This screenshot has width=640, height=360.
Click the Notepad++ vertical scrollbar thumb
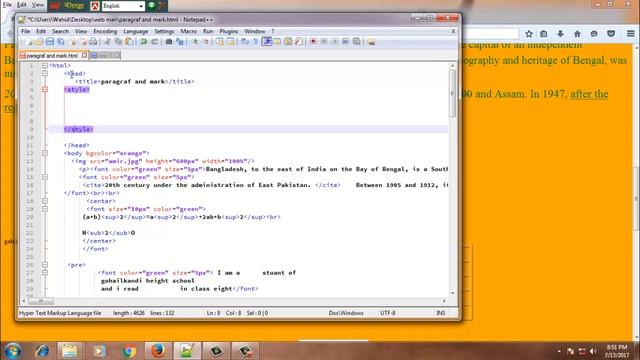[452, 94]
